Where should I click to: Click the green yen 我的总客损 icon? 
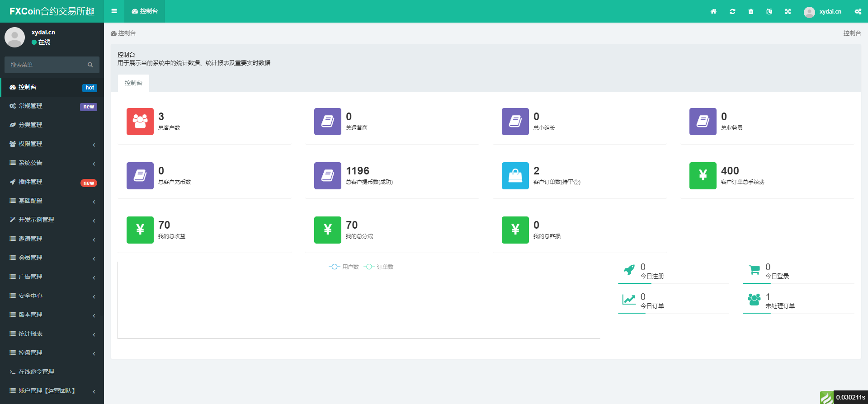515,230
